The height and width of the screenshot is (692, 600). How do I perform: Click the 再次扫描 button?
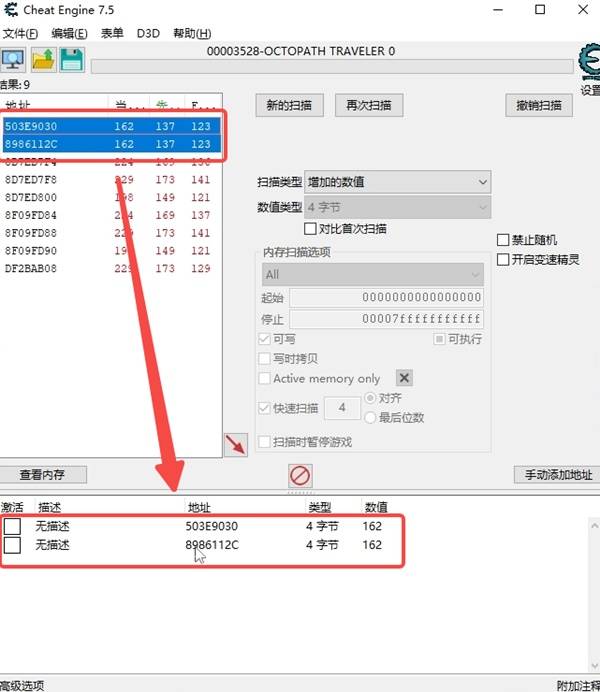tap(368, 105)
